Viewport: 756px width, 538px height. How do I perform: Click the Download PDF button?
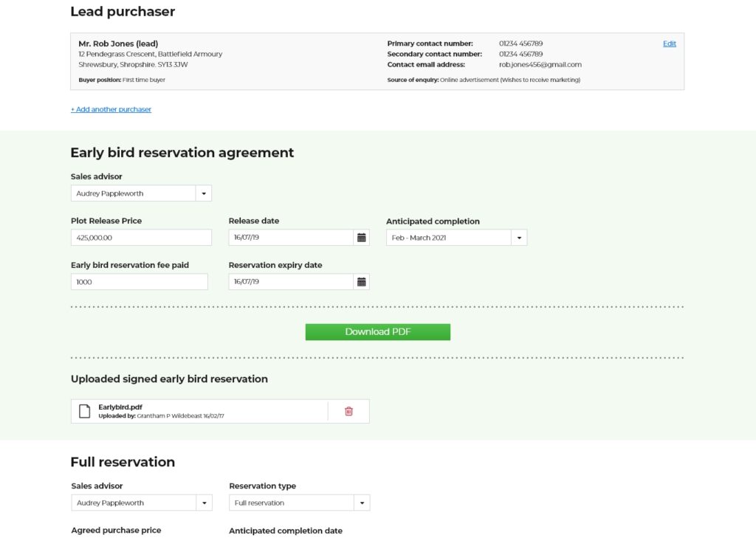coord(377,332)
